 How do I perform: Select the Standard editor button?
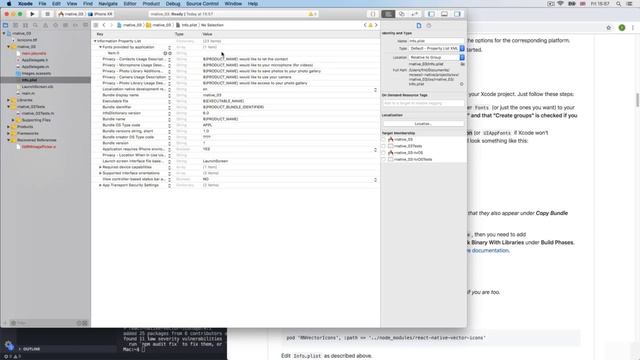coord(388,14)
